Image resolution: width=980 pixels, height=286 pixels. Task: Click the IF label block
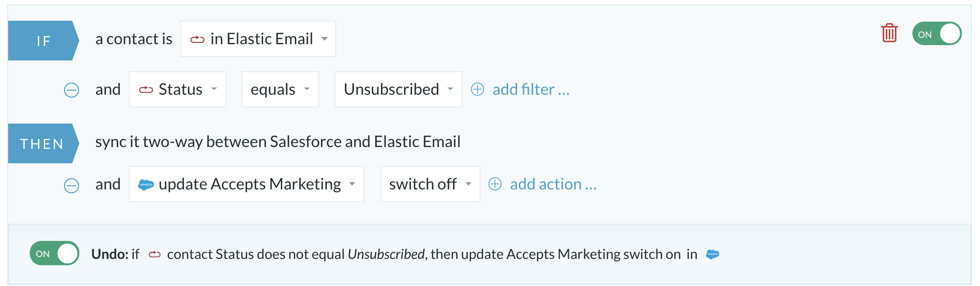tap(44, 41)
